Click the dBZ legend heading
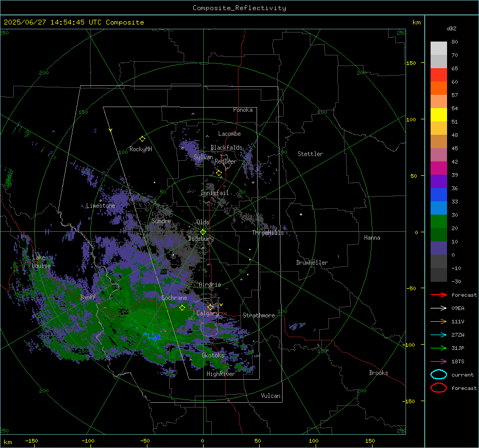This screenshot has width=479, height=448. pos(451,28)
